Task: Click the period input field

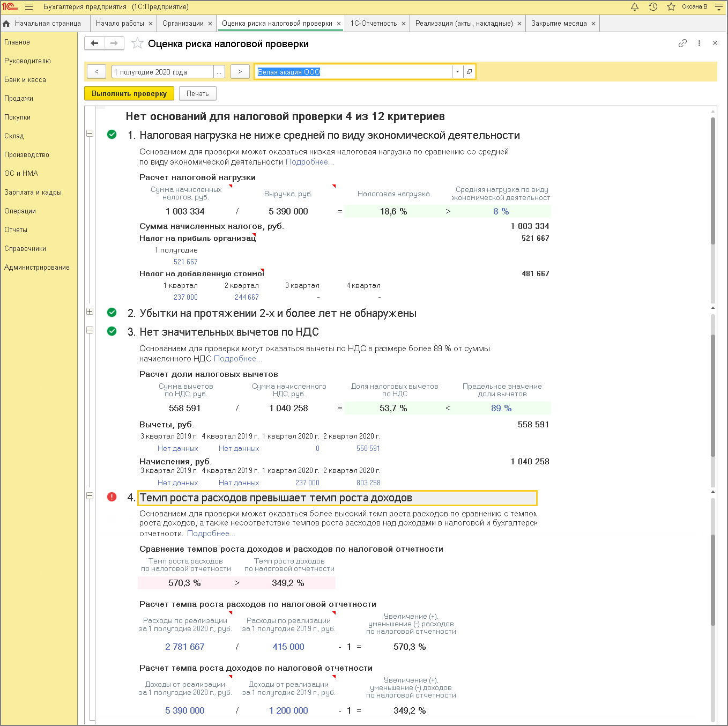Action: tap(162, 72)
